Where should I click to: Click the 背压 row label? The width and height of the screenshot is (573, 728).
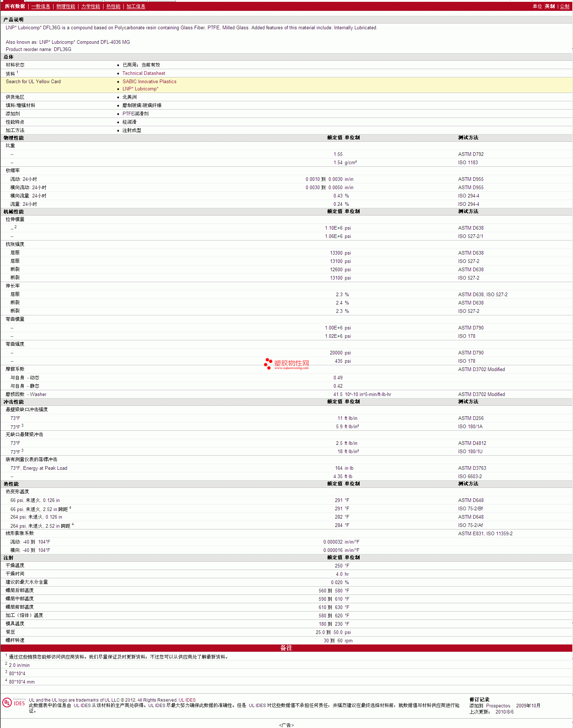pyautogui.click(x=10, y=632)
